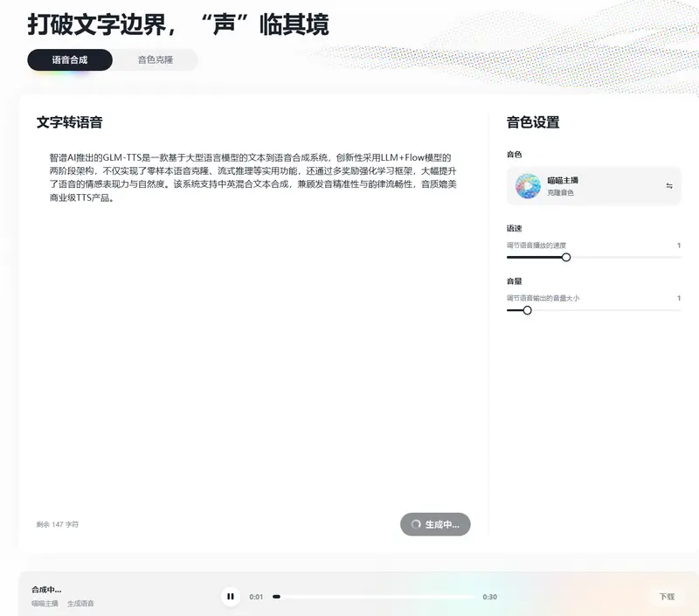Select the 语音合成 tab
The image size is (699, 616).
click(70, 59)
